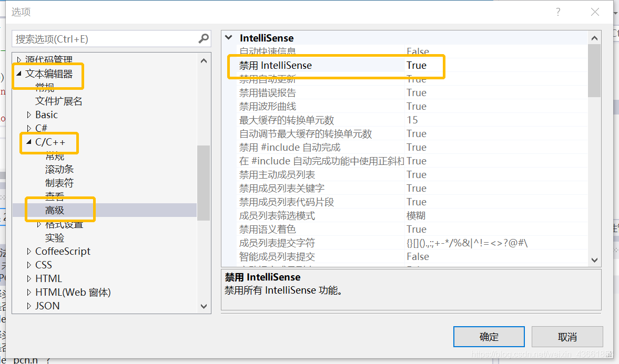Click the property grid scrollbar thumb
The width and height of the screenshot is (619, 364).
pos(594,71)
